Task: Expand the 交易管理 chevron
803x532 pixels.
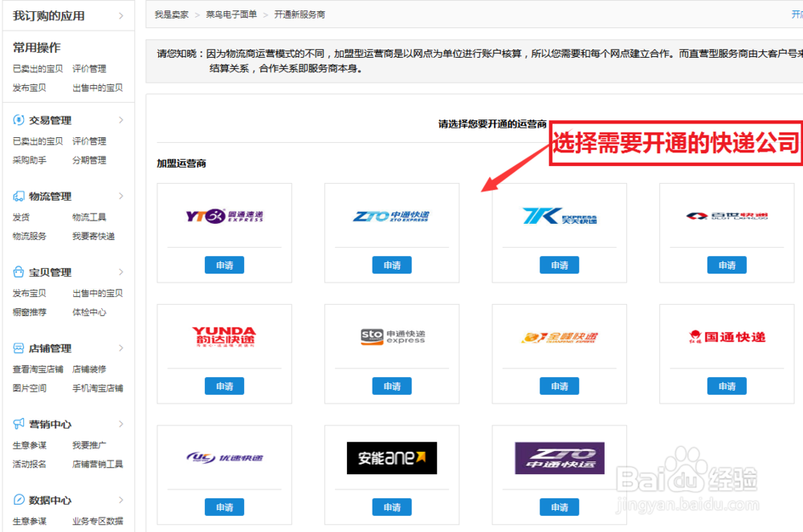Action: tap(121, 120)
